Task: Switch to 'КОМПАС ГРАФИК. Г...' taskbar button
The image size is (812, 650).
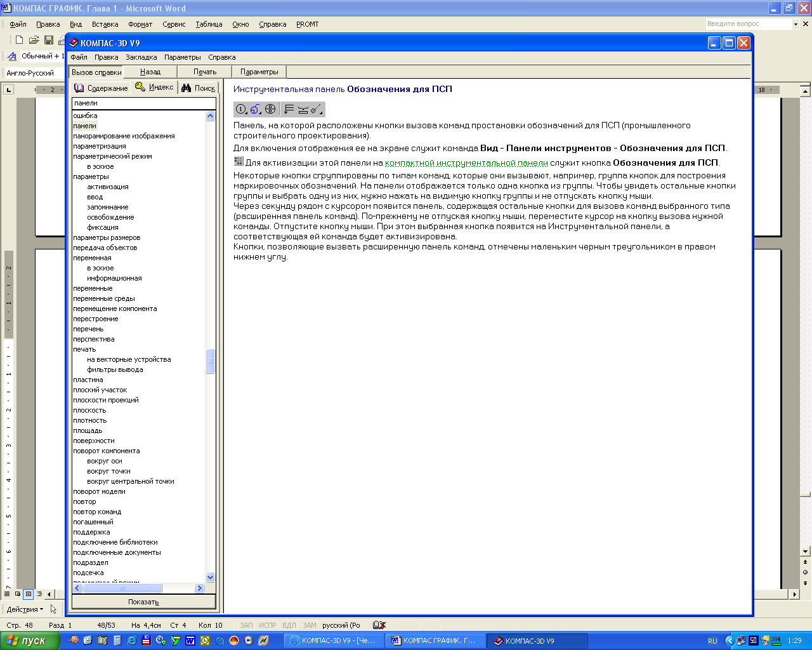Action: tap(435, 640)
